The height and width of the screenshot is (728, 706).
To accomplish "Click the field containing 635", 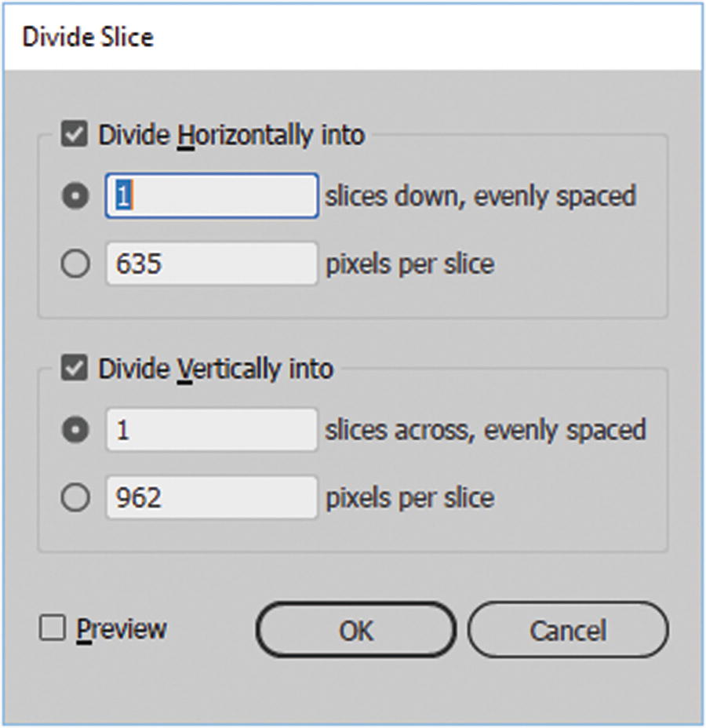I will (x=211, y=264).
